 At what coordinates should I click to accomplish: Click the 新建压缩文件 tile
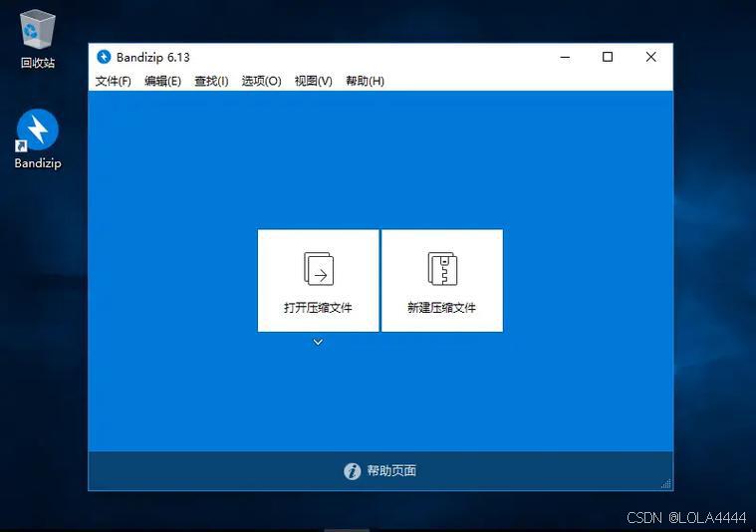tap(442, 281)
